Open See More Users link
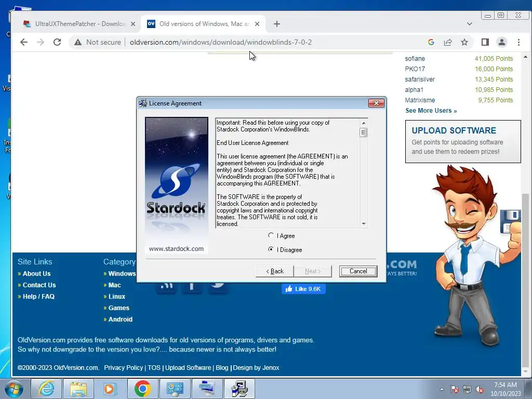 pyautogui.click(x=431, y=111)
